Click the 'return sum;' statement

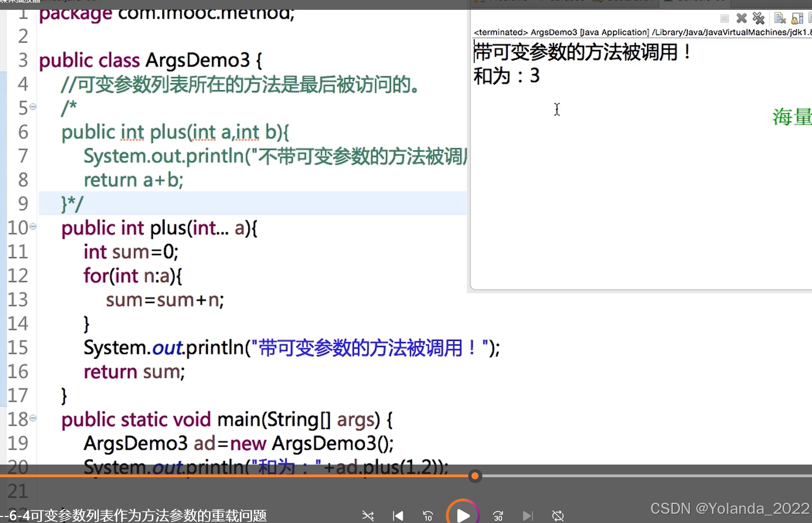(x=134, y=372)
